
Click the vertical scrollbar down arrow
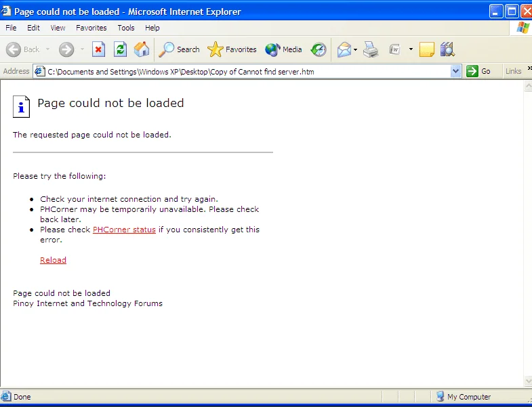(528, 381)
